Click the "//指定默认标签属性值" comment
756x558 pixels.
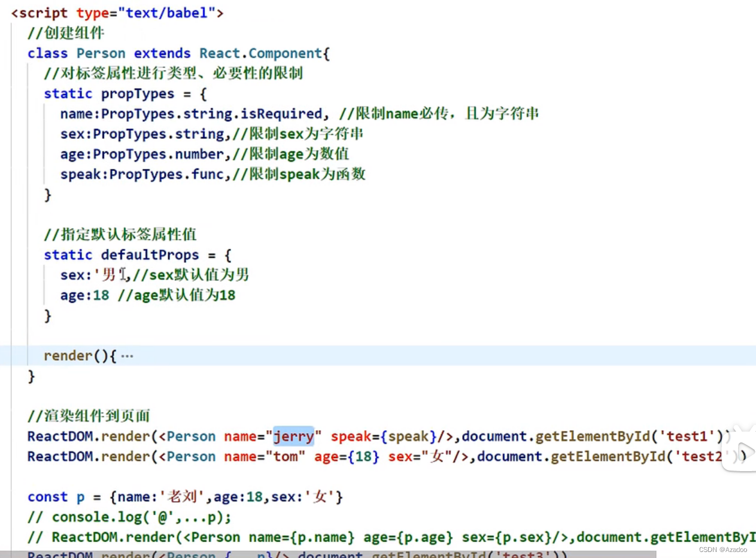click(120, 234)
